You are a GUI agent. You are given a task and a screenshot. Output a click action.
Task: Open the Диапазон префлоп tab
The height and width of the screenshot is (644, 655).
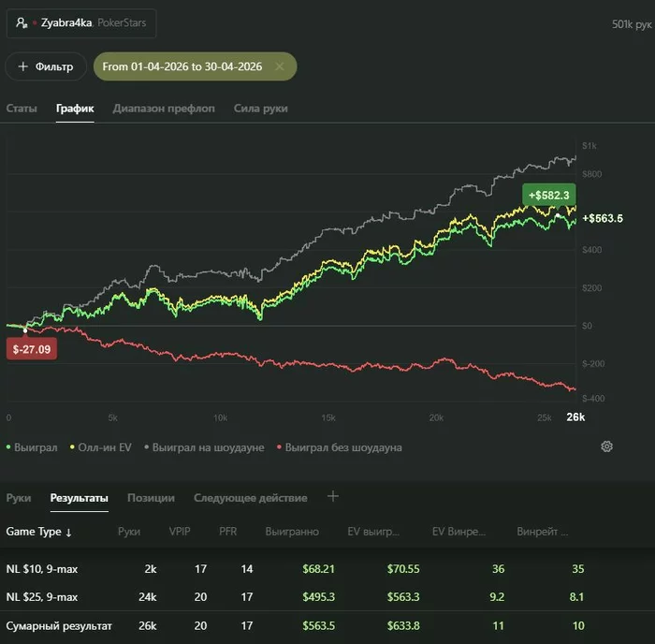click(164, 109)
